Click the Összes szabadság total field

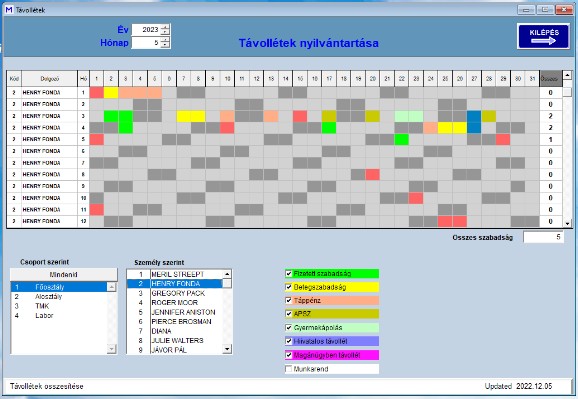point(543,237)
